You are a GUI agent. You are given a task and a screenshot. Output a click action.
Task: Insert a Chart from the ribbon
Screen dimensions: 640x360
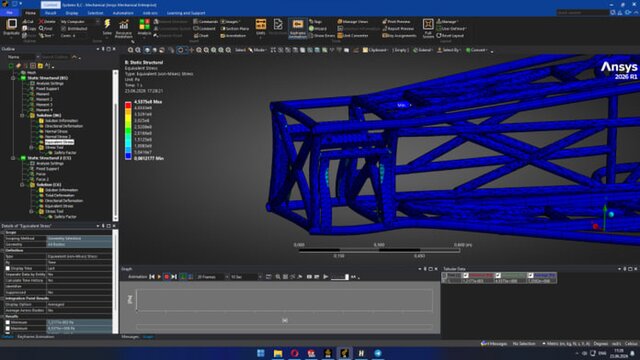tap(201, 36)
